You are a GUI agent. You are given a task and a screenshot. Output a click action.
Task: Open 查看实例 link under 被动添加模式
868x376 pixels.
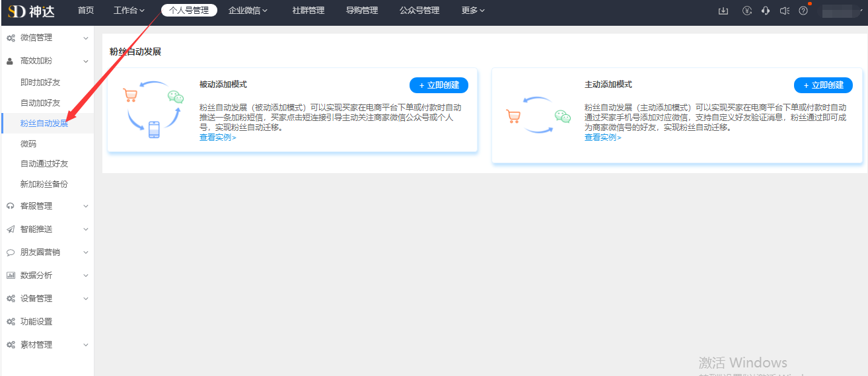tap(217, 137)
